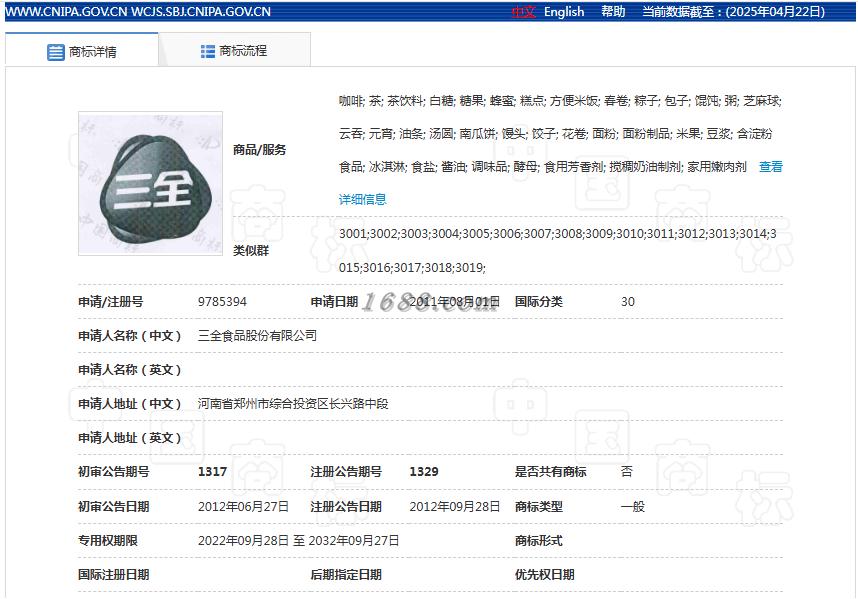Switch to the 商标流程 tab
Viewport: 858px width, 599px height.
tap(234, 51)
